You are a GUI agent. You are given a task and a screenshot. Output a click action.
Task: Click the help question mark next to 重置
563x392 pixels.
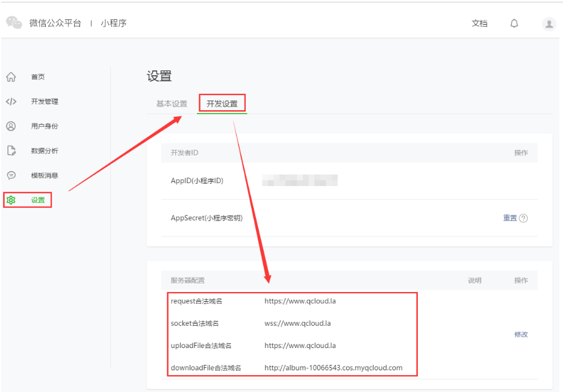[x=523, y=218]
